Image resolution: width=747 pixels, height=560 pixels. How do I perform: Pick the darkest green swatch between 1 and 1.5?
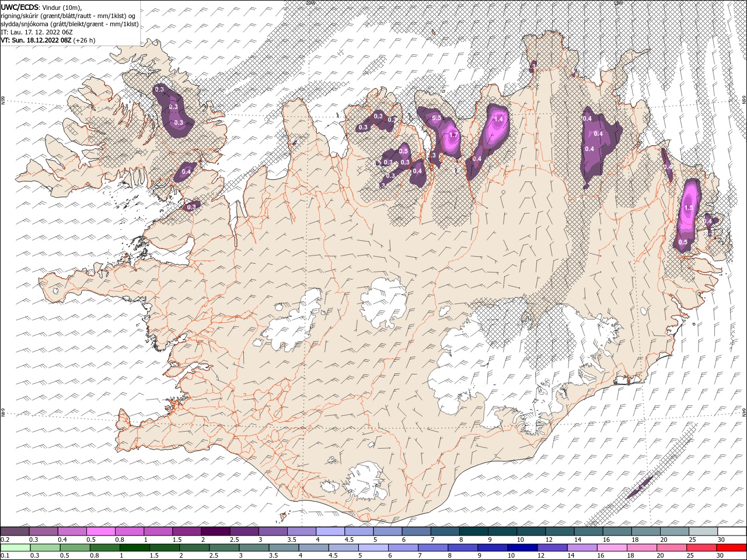tap(135, 548)
